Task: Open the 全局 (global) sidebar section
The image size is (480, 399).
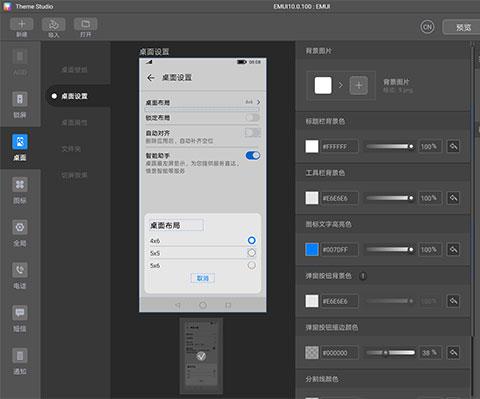Action: [20, 233]
